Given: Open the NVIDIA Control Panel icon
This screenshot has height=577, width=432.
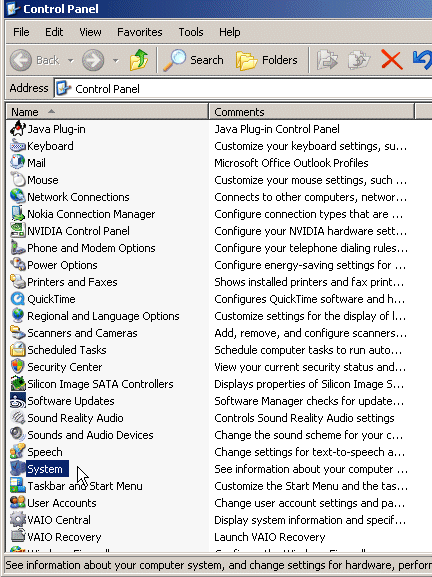Looking at the screenshot, I should click(x=18, y=231).
